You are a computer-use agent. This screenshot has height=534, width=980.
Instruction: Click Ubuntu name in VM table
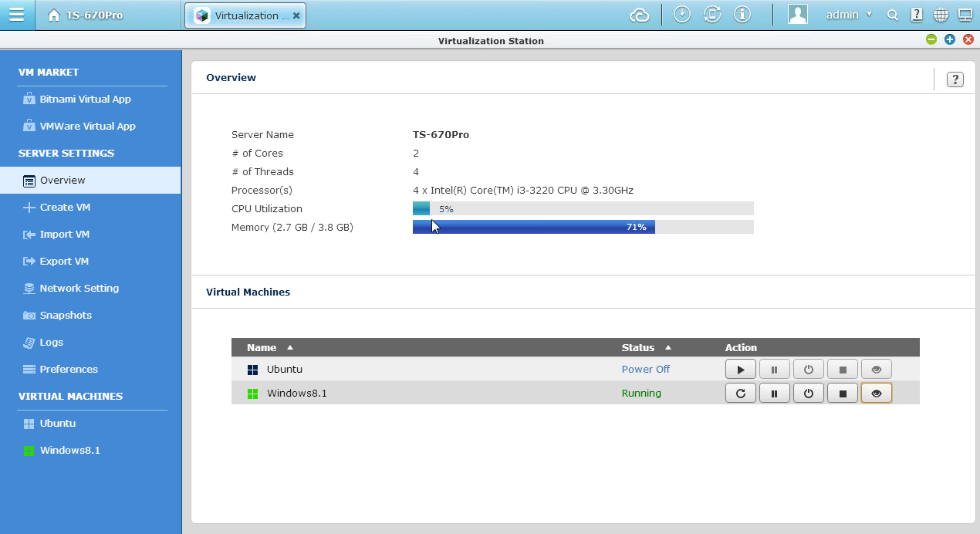285,370
